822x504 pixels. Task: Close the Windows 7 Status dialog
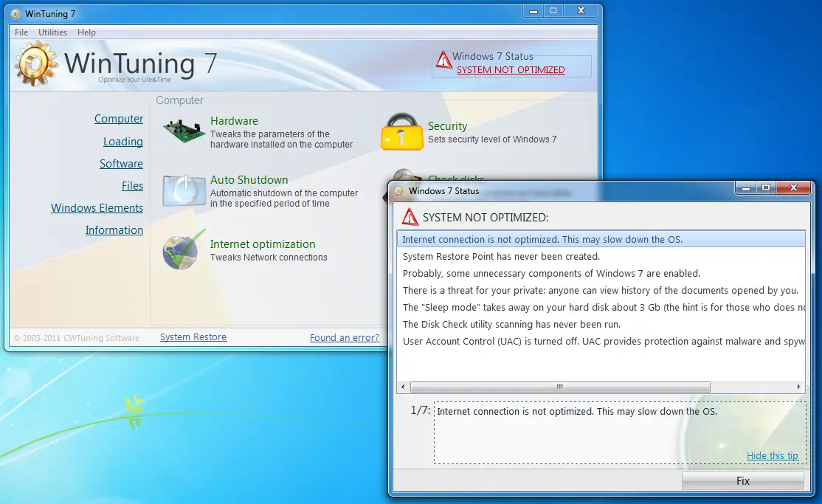tap(793, 187)
